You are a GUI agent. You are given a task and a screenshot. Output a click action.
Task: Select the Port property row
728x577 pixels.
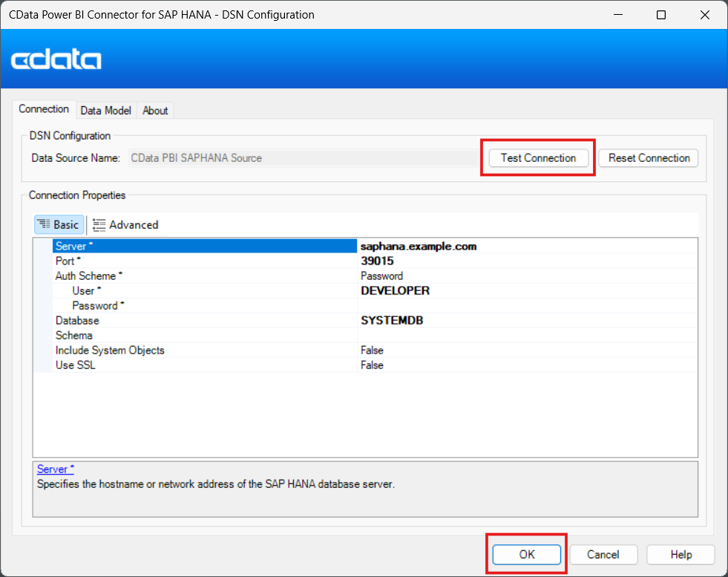tap(205, 261)
